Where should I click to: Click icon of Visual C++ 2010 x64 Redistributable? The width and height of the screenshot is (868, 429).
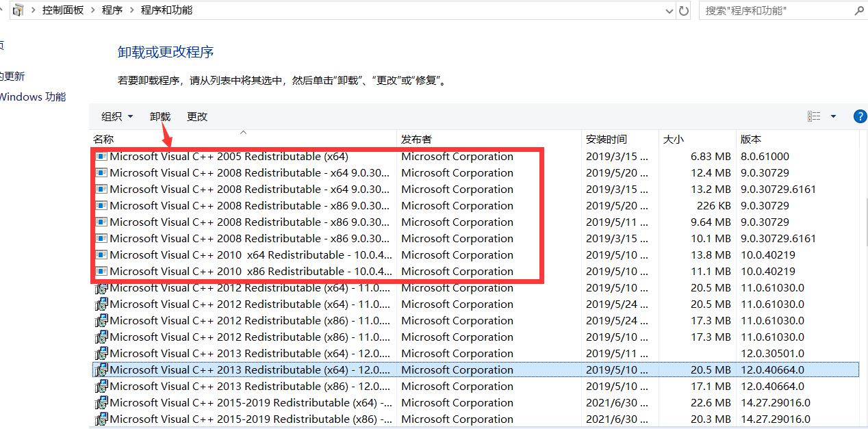click(x=101, y=255)
